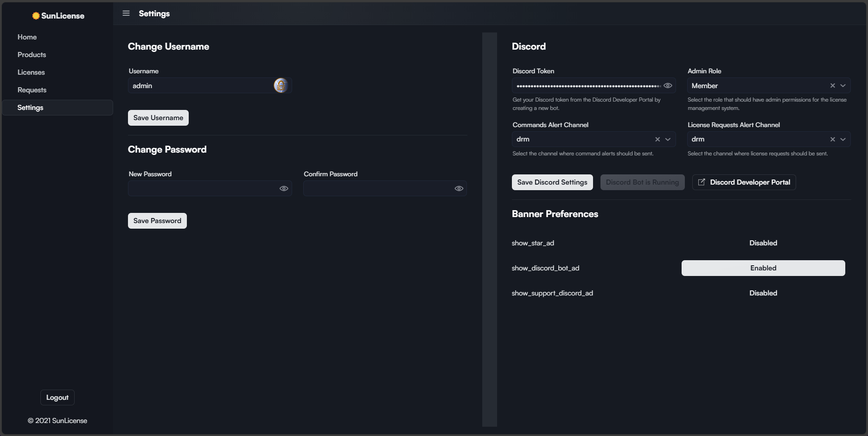Go to Licenses in the sidebar
868x436 pixels.
(31, 72)
